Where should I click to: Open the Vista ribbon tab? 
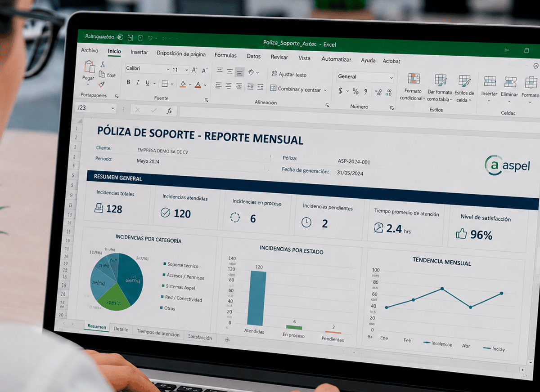pos(304,58)
